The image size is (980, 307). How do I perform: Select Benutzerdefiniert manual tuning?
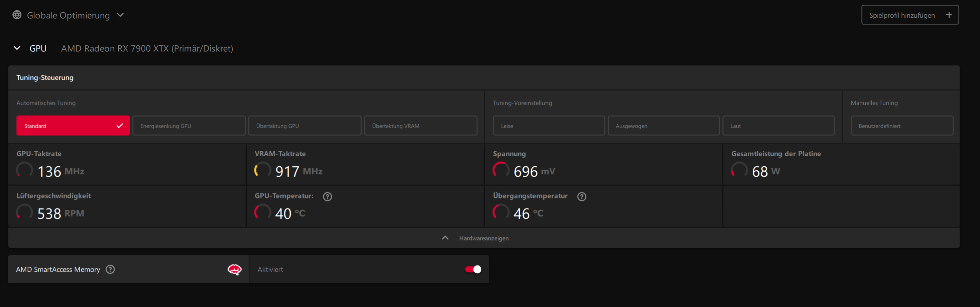tap(902, 126)
